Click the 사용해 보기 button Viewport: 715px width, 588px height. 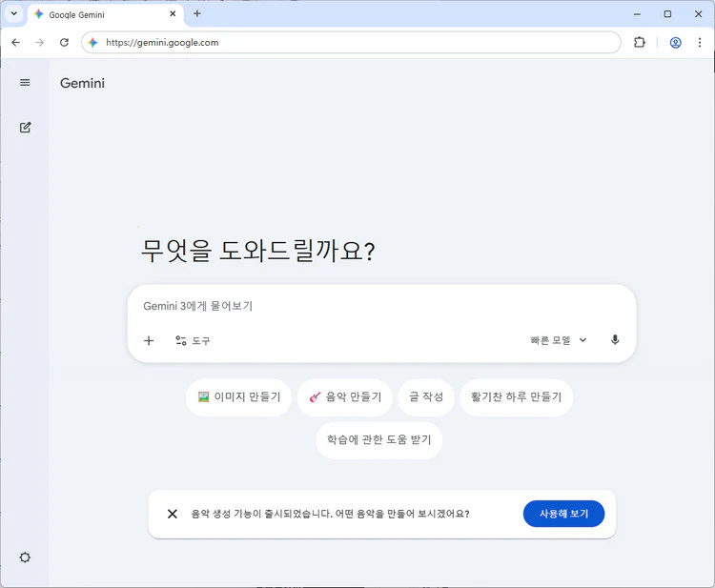563,514
